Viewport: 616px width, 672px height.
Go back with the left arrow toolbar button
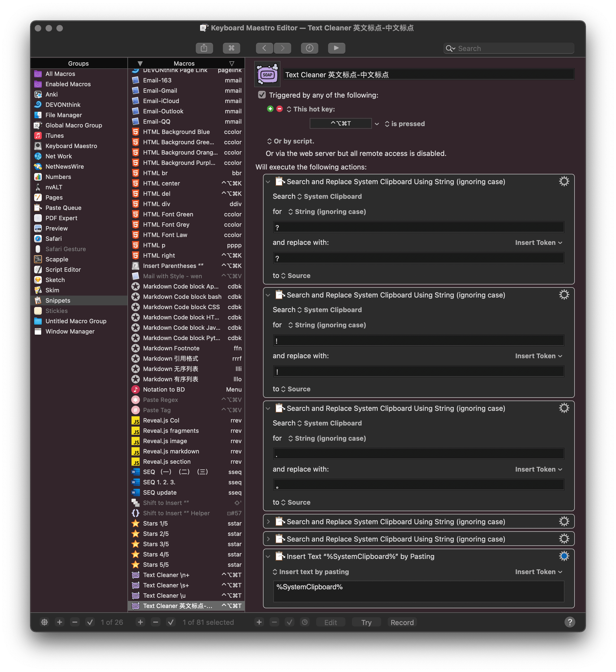[x=264, y=48]
